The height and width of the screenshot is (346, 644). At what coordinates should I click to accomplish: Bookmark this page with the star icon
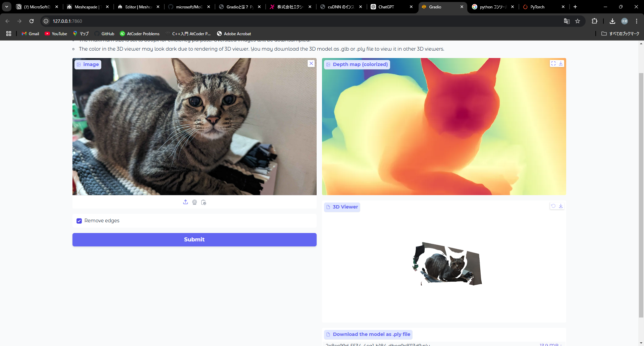(x=578, y=21)
